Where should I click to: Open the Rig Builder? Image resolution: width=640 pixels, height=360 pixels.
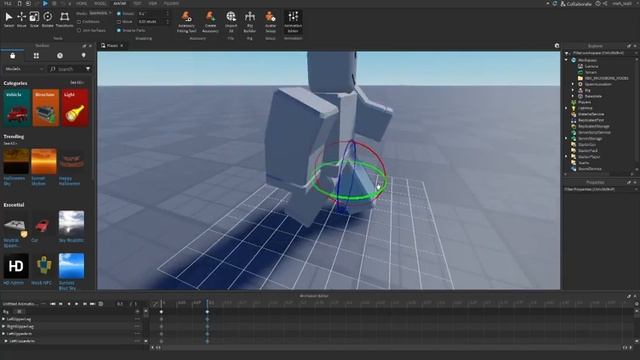click(250, 22)
